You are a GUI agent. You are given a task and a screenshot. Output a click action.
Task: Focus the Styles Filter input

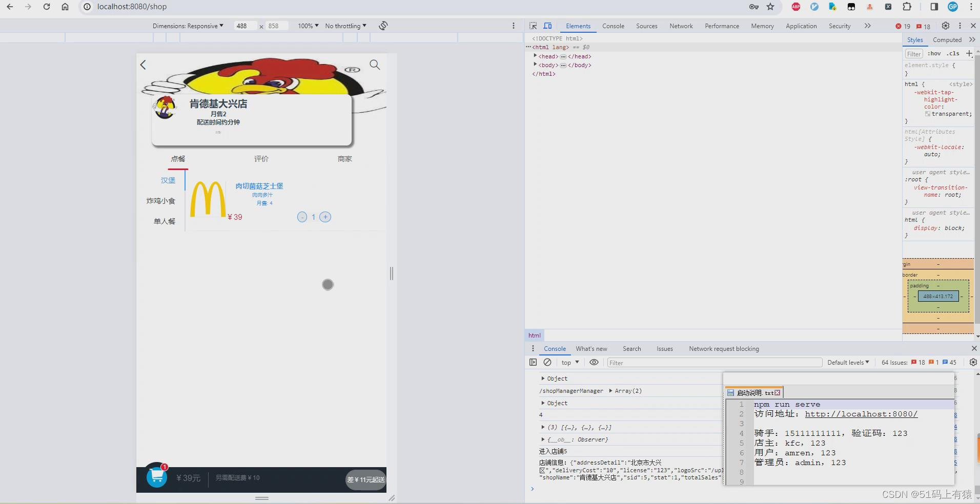coord(914,53)
